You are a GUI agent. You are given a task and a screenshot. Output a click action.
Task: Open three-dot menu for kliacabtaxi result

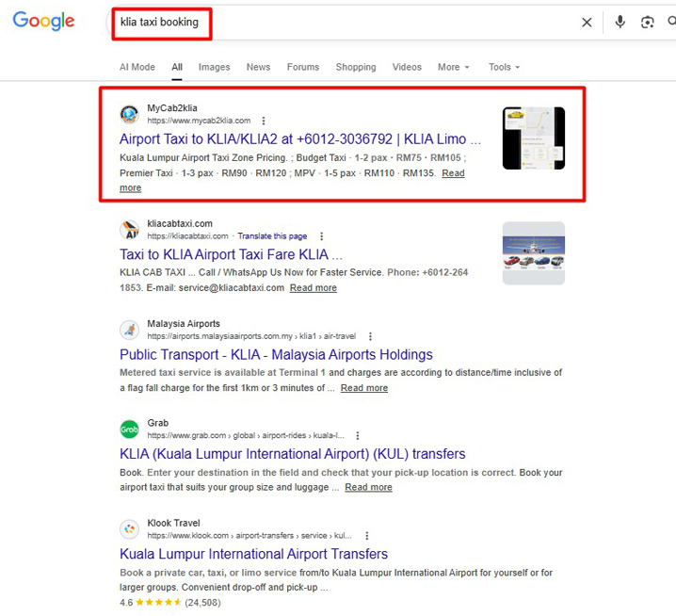322,236
